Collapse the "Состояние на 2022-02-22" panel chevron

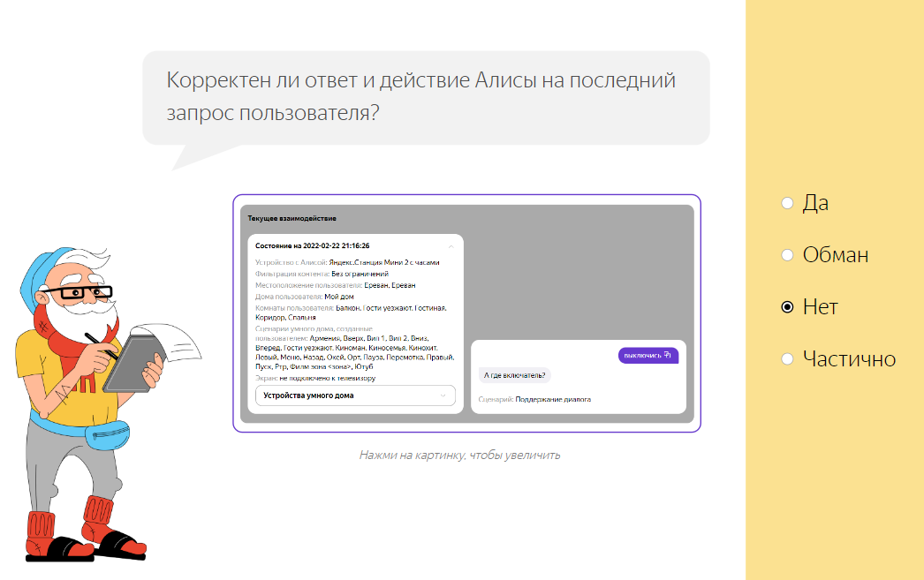(x=451, y=246)
